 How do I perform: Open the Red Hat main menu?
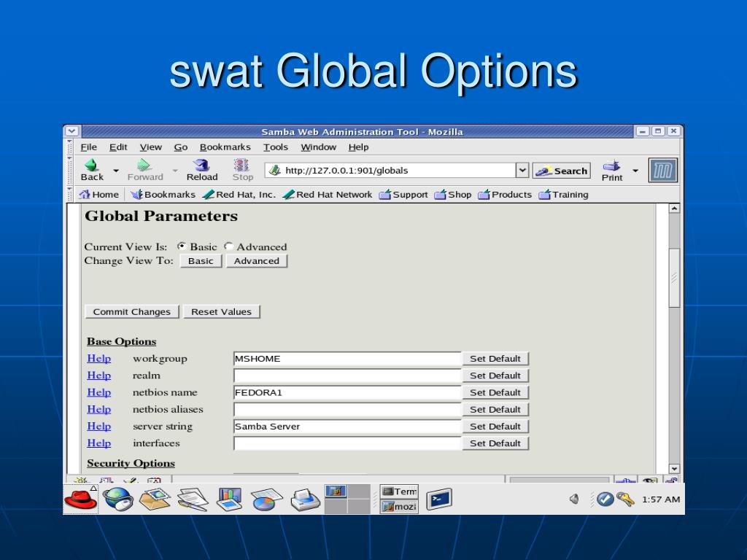[x=80, y=499]
